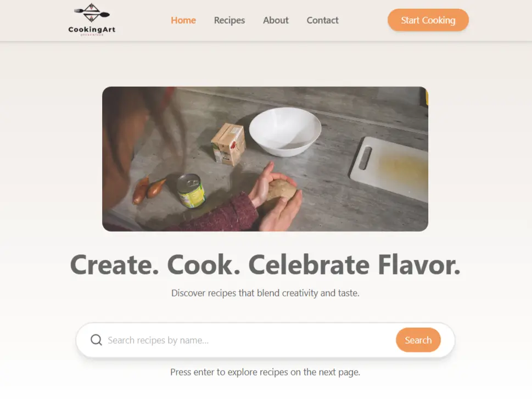Click the Discover recipes subtitle text
This screenshot has height=399, width=532.
(265, 293)
